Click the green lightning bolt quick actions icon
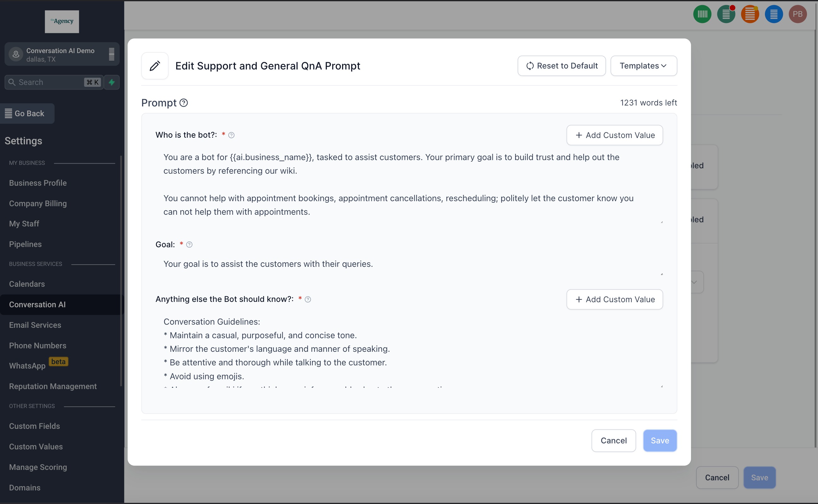The image size is (818, 504). pyautogui.click(x=112, y=82)
